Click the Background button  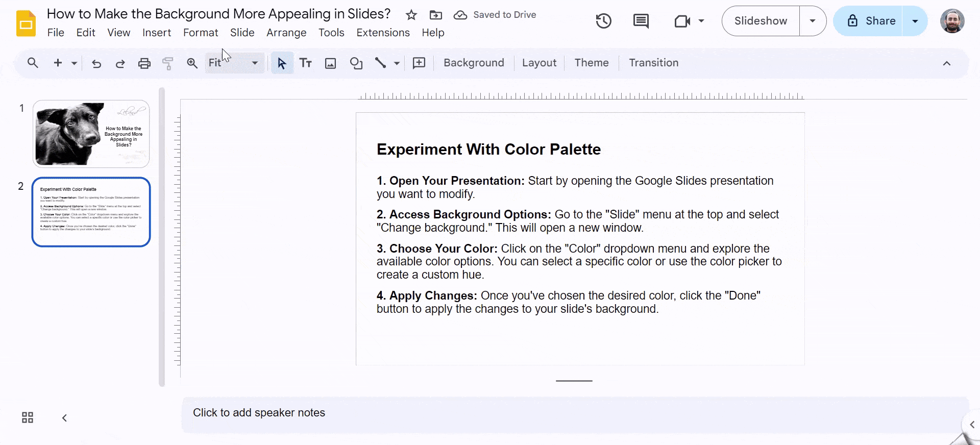coord(474,63)
